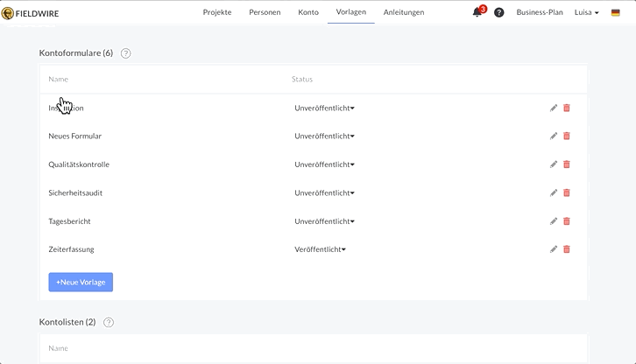Open status dropdown for Neues Formular
636x364 pixels.
pyautogui.click(x=324, y=136)
